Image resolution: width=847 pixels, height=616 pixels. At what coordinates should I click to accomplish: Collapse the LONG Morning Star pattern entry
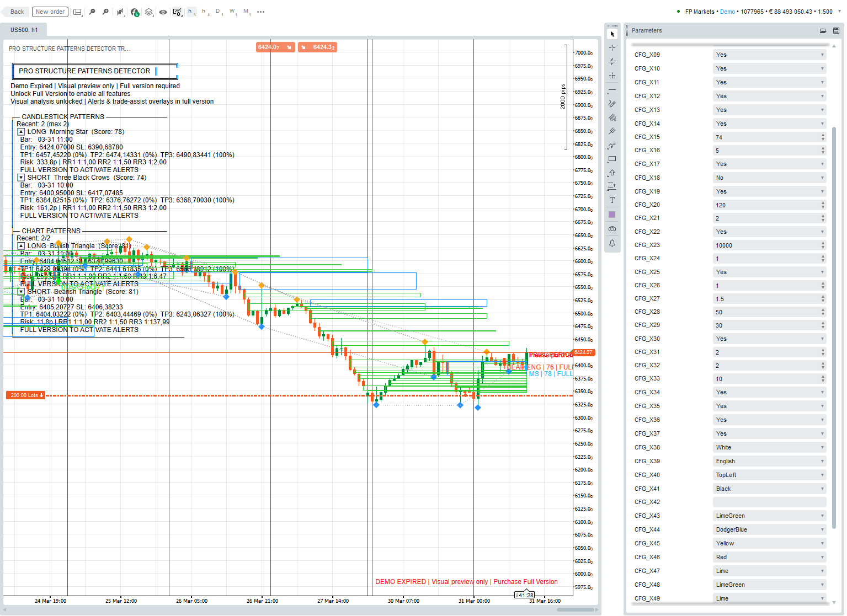click(x=21, y=132)
